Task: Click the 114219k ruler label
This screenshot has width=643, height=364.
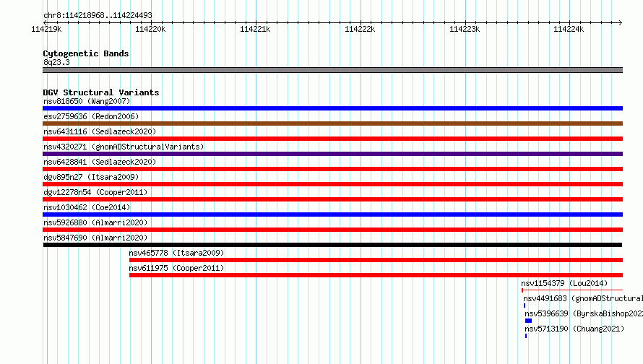Action: click(46, 29)
